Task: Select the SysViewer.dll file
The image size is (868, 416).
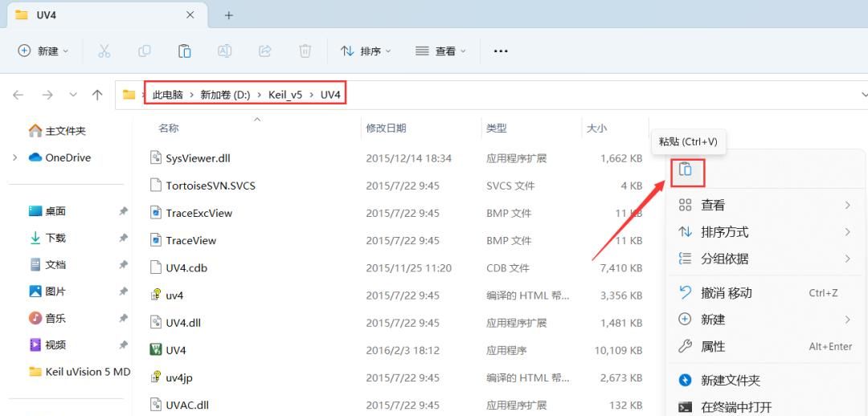Action: coord(198,158)
